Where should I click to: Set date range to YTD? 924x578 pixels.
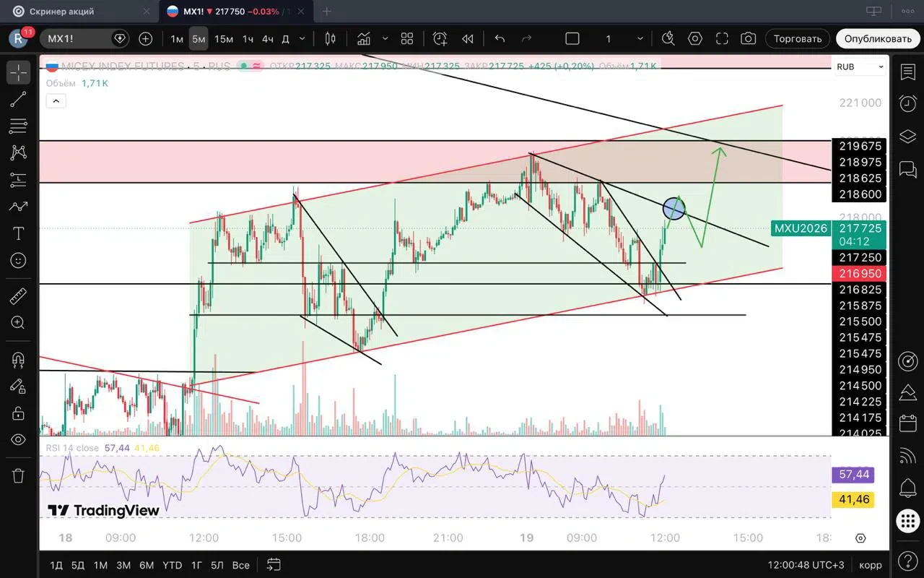click(172, 565)
